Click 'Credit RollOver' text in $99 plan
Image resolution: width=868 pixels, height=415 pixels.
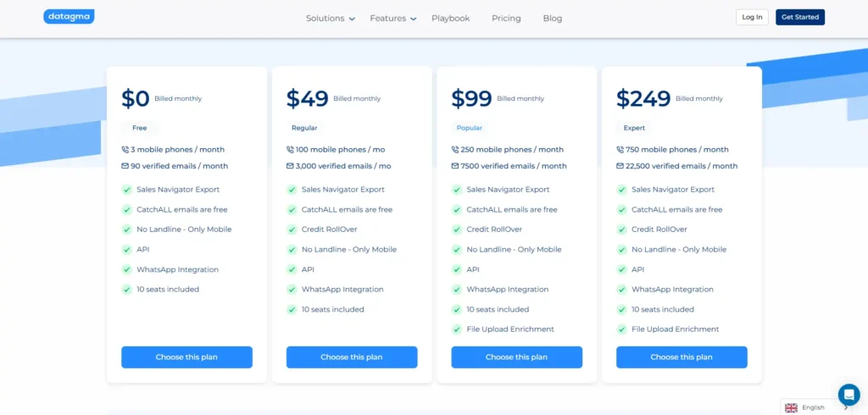point(494,230)
